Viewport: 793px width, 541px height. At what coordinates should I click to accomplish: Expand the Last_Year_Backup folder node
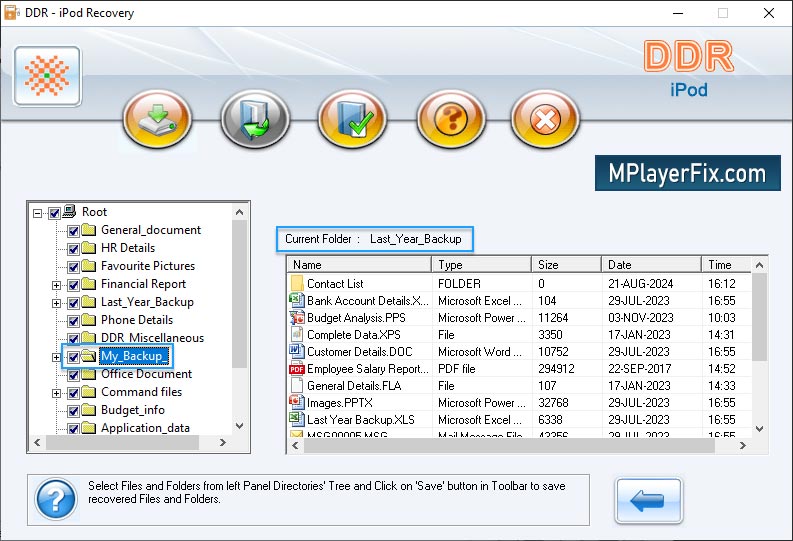(57, 303)
